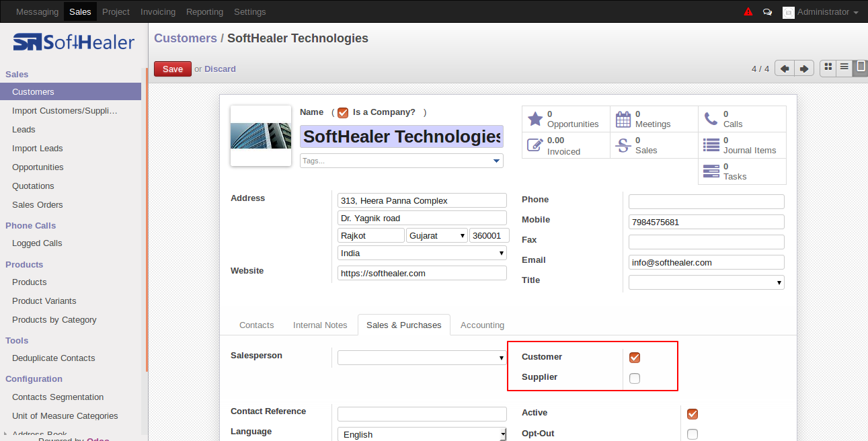This screenshot has width=868, height=441.
Task: Open the Sales stat button
Action: [x=654, y=145]
